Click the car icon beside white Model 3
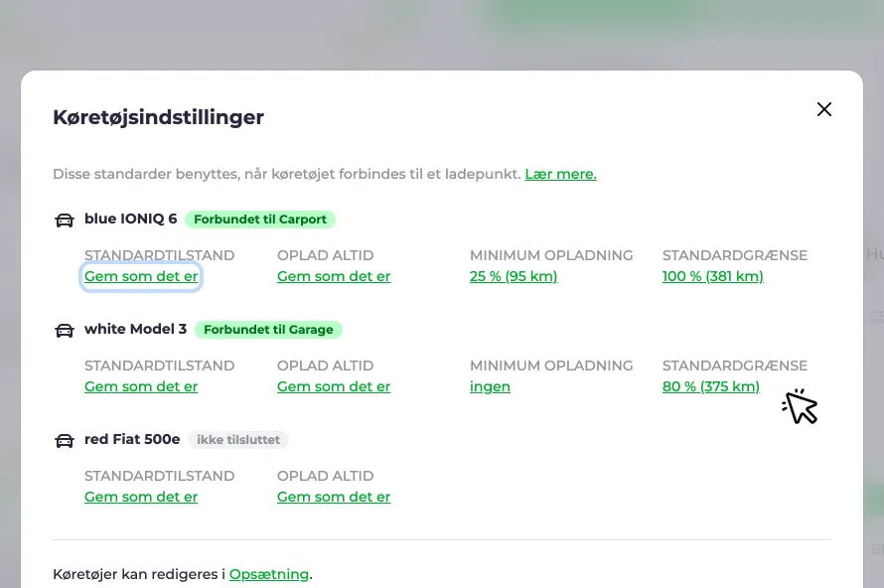 click(x=65, y=331)
